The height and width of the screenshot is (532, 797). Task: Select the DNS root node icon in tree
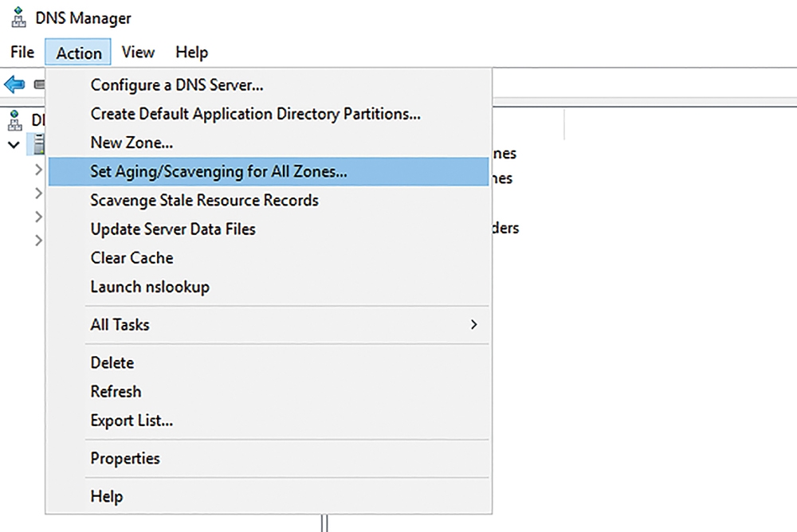tap(15, 120)
